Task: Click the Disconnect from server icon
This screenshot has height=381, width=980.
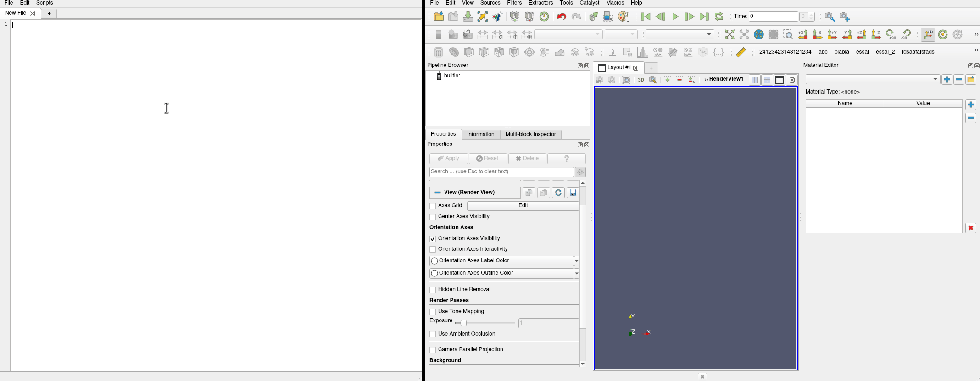Action: tap(529, 17)
